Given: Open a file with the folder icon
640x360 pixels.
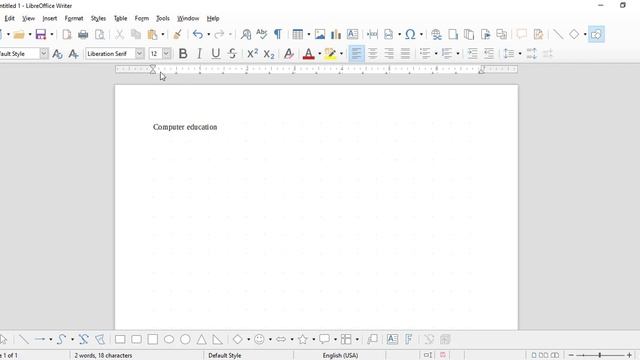Looking at the screenshot, I should click(x=19, y=34).
